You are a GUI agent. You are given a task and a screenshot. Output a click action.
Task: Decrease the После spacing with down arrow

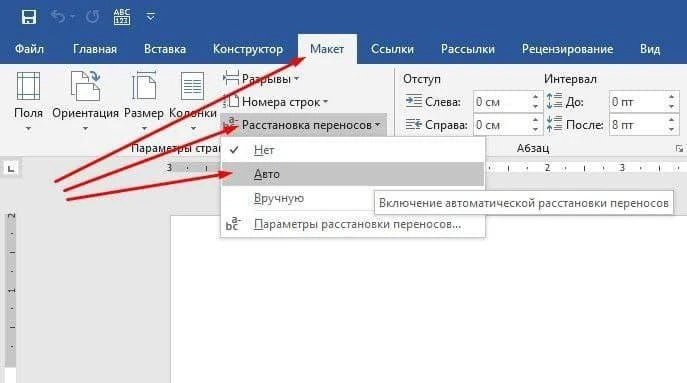(x=672, y=129)
